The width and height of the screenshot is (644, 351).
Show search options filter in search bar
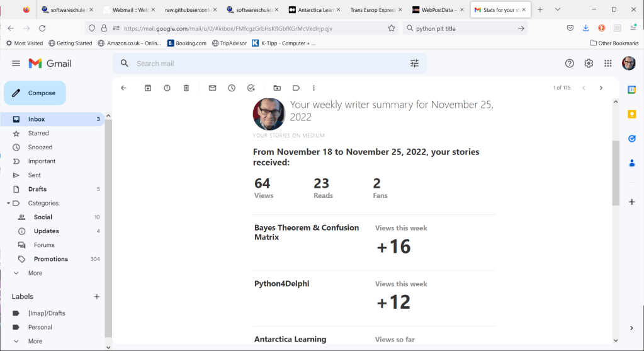coord(414,64)
